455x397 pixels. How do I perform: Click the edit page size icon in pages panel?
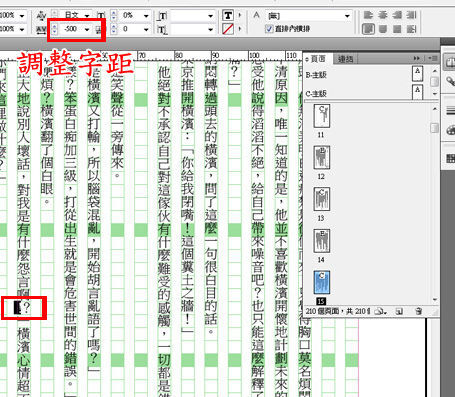tap(380, 312)
